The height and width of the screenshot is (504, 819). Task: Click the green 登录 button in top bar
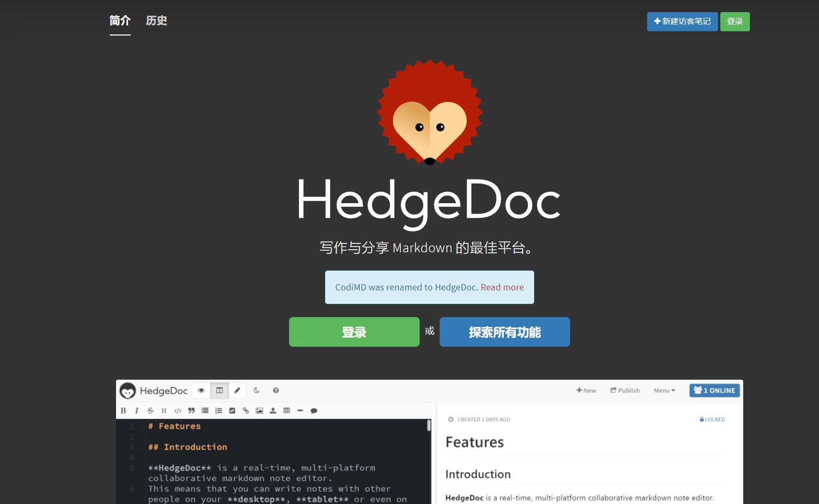tap(735, 21)
